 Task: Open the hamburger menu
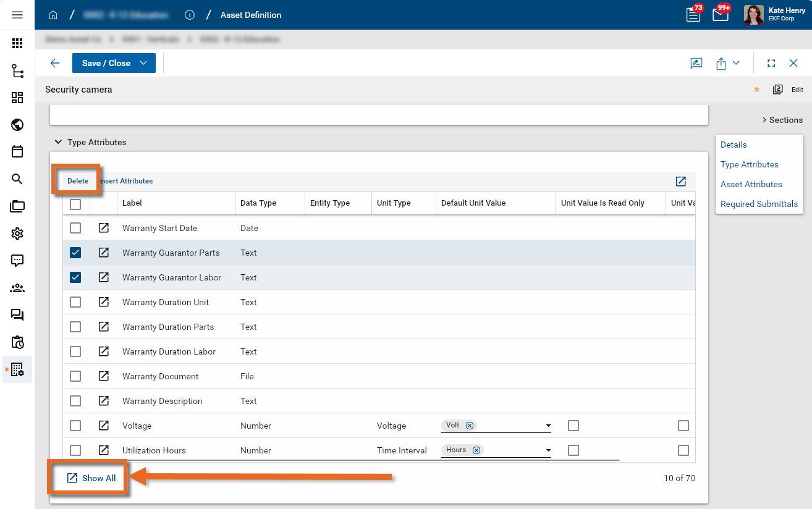(17, 15)
